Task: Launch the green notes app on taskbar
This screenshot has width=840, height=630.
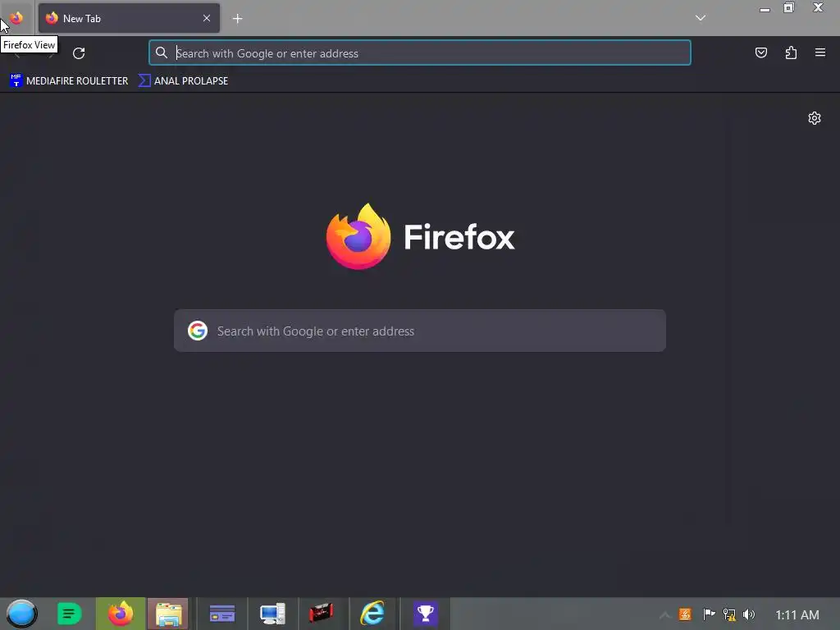Action: click(69, 614)
